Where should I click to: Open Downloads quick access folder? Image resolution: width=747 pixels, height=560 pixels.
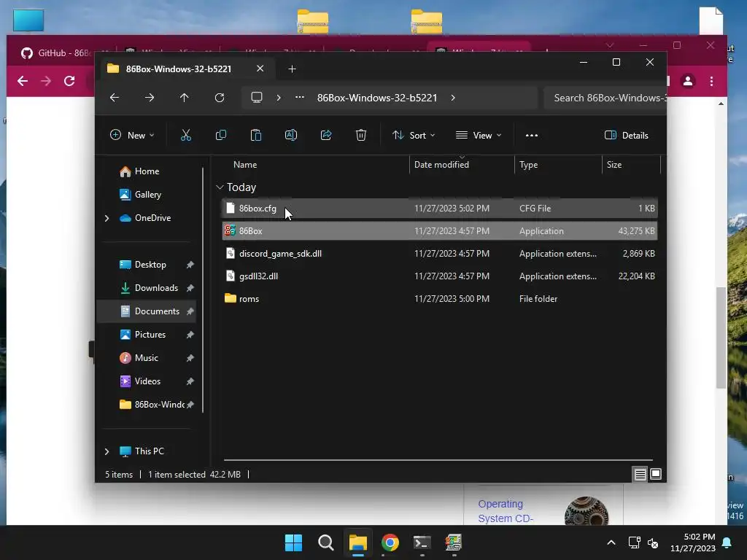(x=156, y=288)
